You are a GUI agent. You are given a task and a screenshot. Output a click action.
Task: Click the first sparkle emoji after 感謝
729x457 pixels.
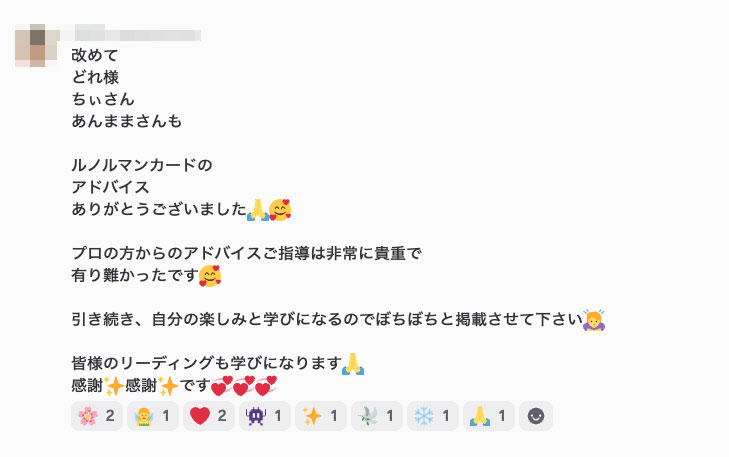point(114,386)
